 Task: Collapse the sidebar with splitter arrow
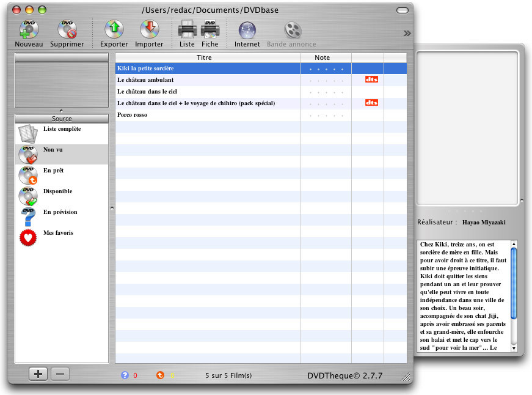(x=112, y=209)
